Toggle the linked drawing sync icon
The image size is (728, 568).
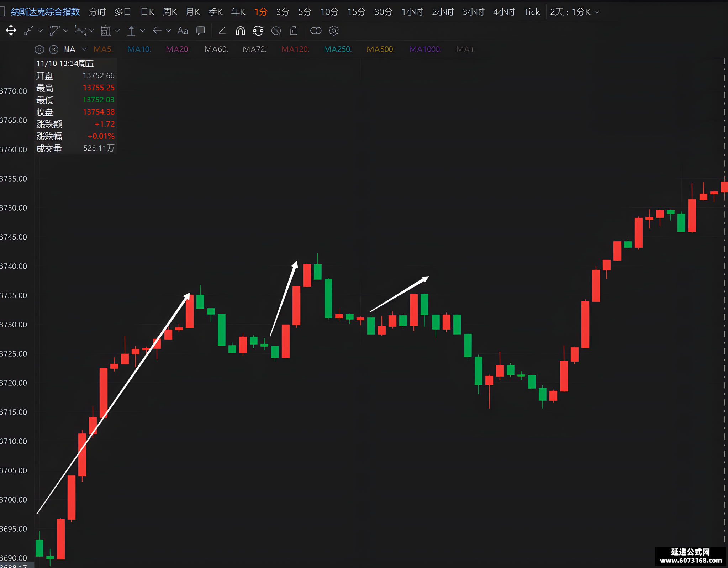pyautogui.click(x=258, y=31)
